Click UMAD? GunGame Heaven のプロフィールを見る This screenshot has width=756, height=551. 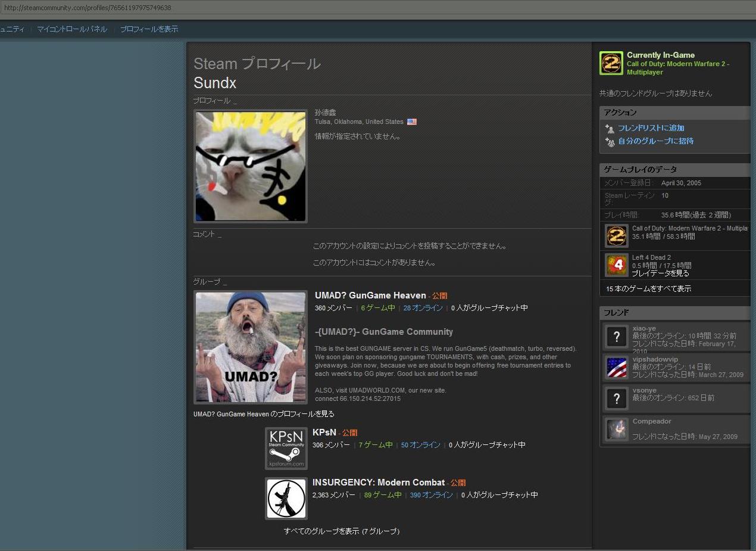[264, 414]
